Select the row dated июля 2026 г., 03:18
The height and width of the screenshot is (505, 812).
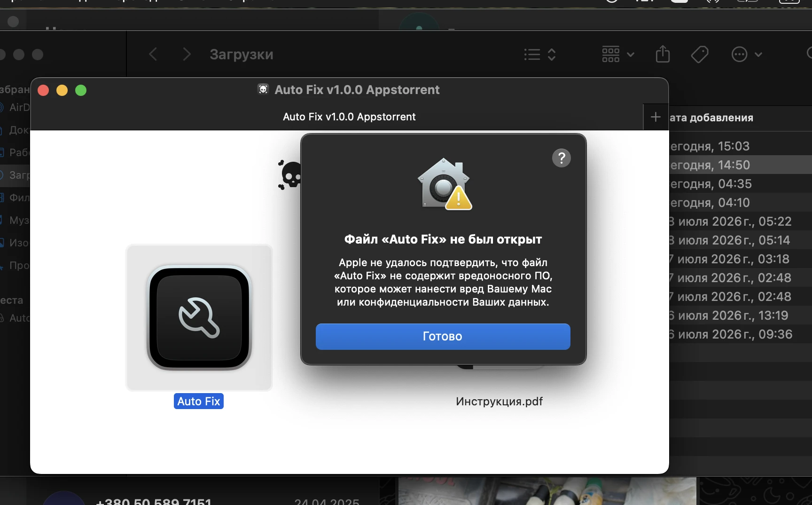tap(741, 259)
